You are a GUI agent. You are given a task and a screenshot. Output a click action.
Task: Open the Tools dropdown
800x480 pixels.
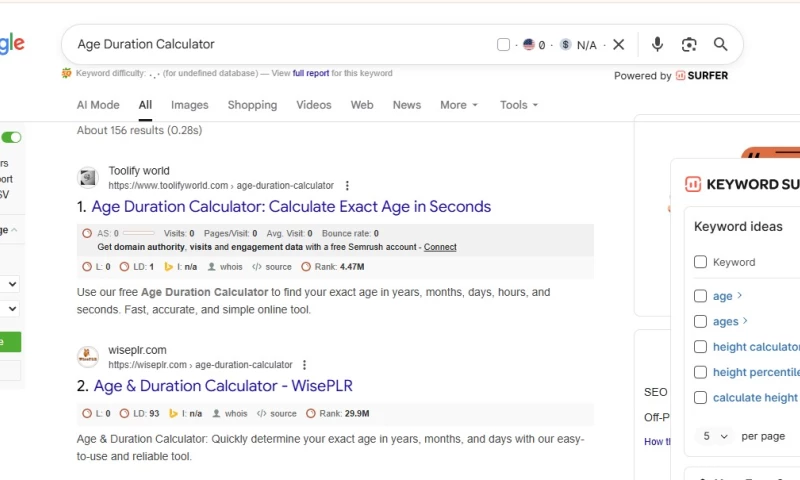pyautogui.click(x=519, y=105)
